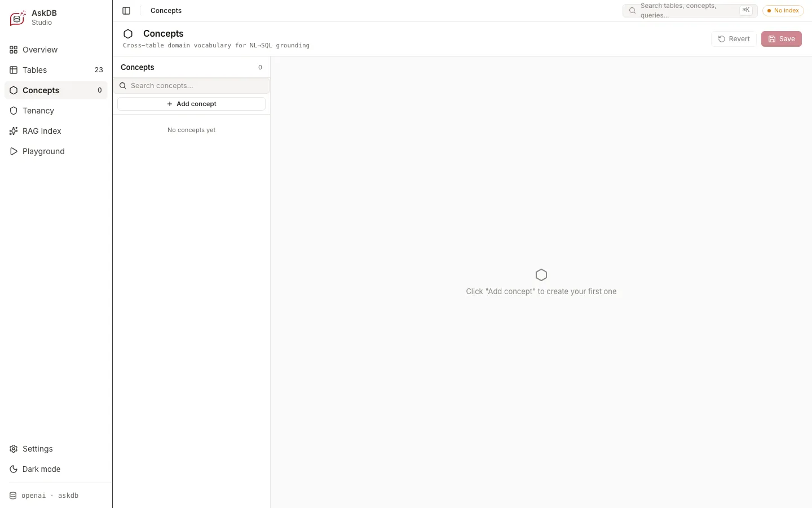Open the RAG Index page

pos(56,131)
